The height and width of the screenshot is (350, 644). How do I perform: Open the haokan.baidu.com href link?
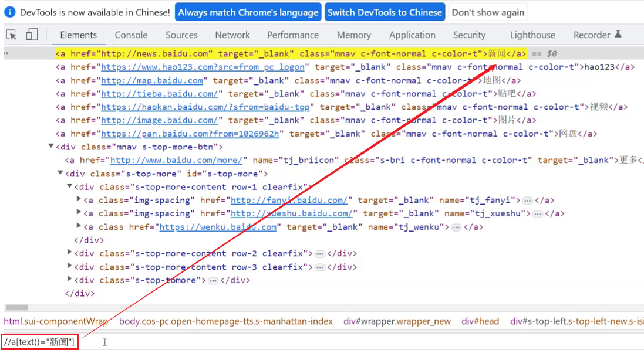(205, 107)
